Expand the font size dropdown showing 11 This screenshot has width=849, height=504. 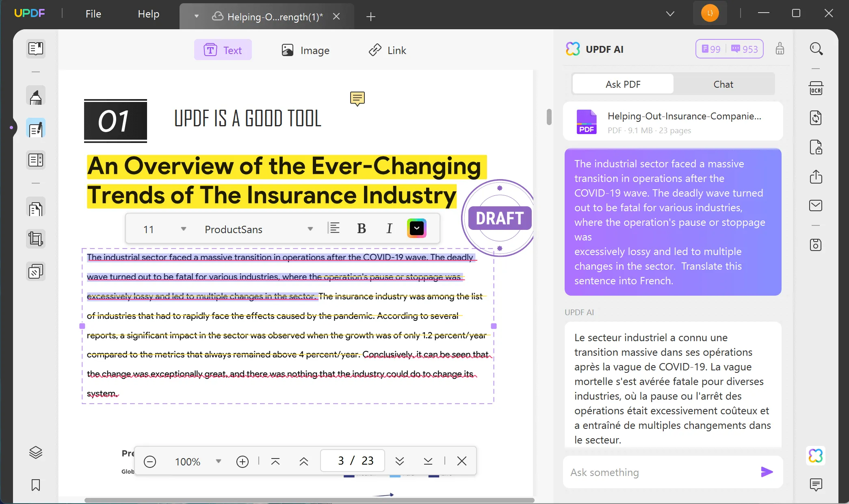pos(184,229)
